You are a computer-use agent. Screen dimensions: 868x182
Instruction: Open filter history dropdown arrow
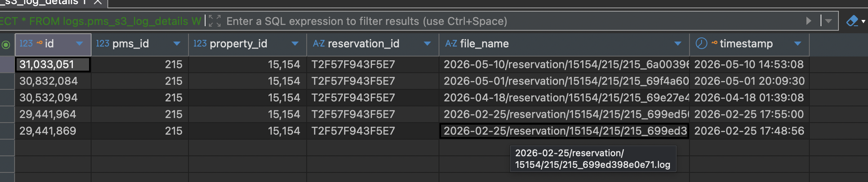tap(828, 21)
